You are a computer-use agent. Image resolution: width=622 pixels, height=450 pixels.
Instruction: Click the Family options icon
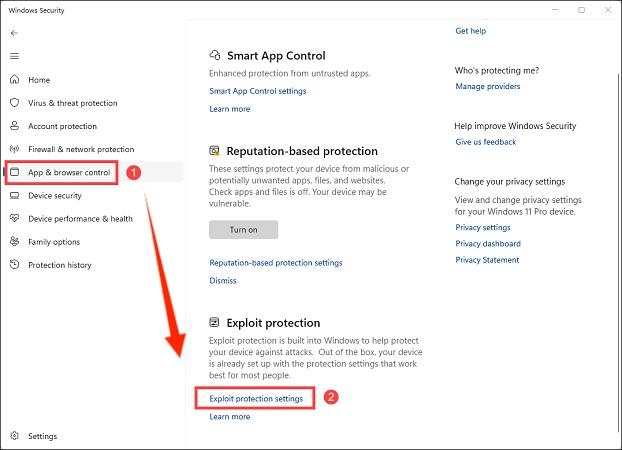pos(14,242)
